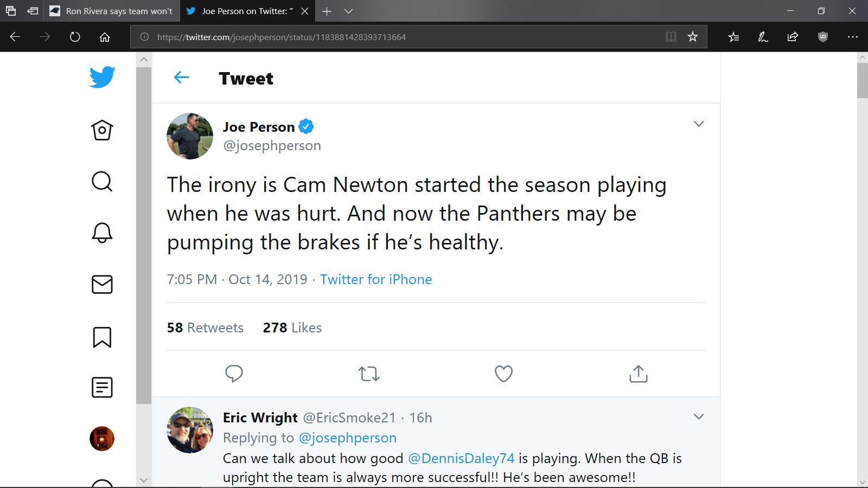Expand options chevron on Joe Person's tweet
The width and height of the screenshot is (868, 488).
pyautogui.click(x=699, y=124)
